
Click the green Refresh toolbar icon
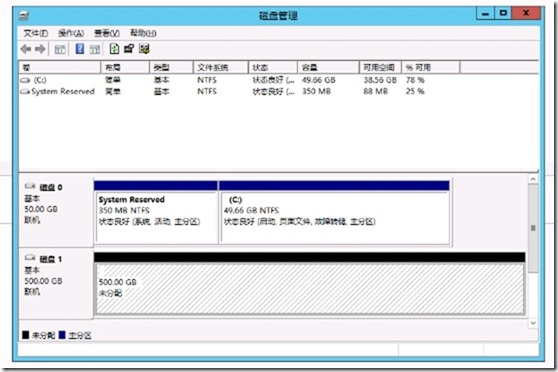click(114, 49)
